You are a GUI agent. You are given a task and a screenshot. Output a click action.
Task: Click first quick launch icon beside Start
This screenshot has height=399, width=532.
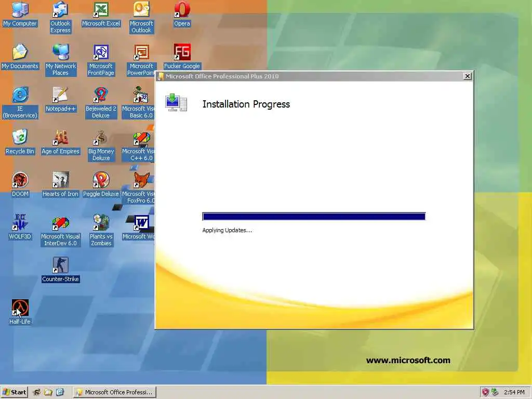pos(37,392)
